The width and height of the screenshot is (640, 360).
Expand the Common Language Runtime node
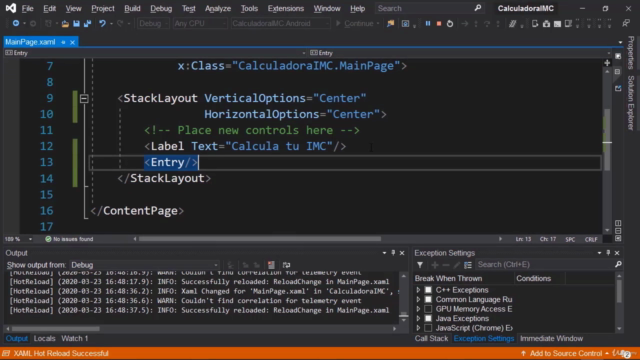[x=418, y=300]
